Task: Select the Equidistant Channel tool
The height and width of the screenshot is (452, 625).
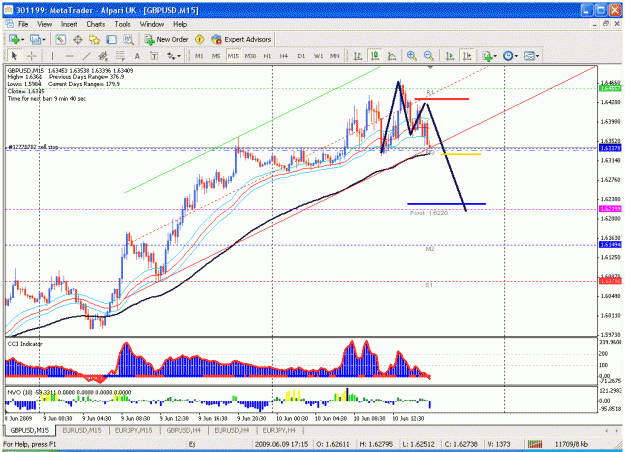Action: tap(103, 56)
